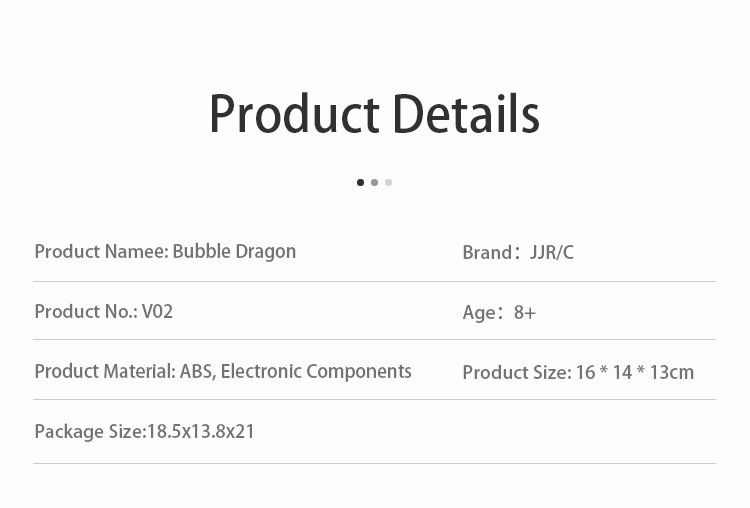Click the "8+" age value
Screen dimensions: 750x508
(525, 312)
